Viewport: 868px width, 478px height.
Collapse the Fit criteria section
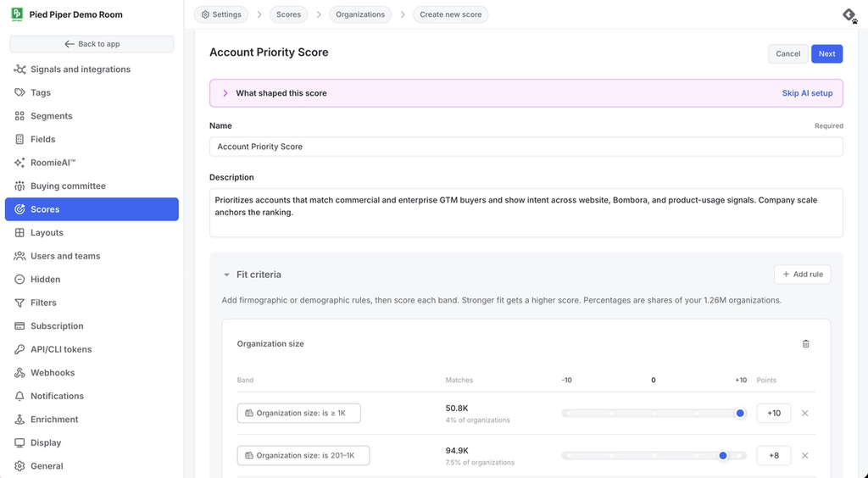click(x=226, y=275)
